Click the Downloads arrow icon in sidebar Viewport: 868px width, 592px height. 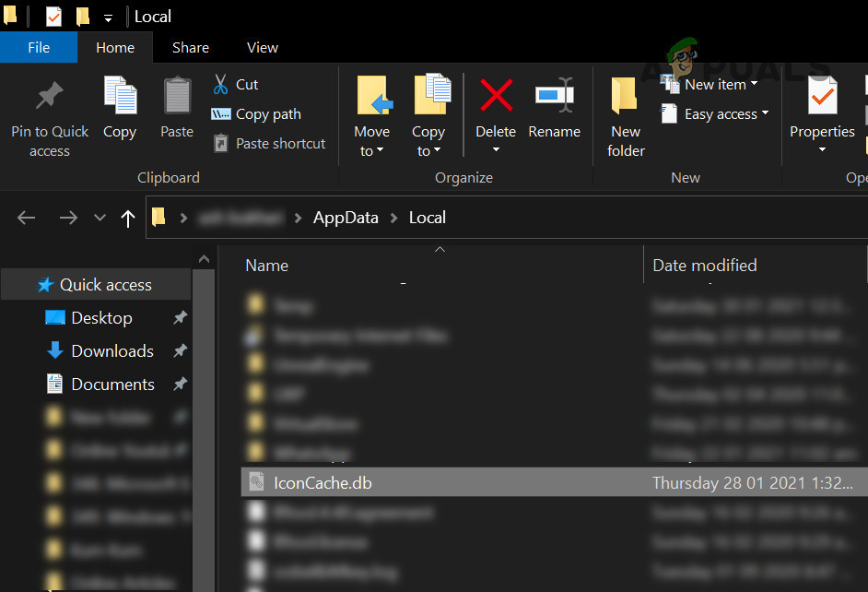click(54, 350)
